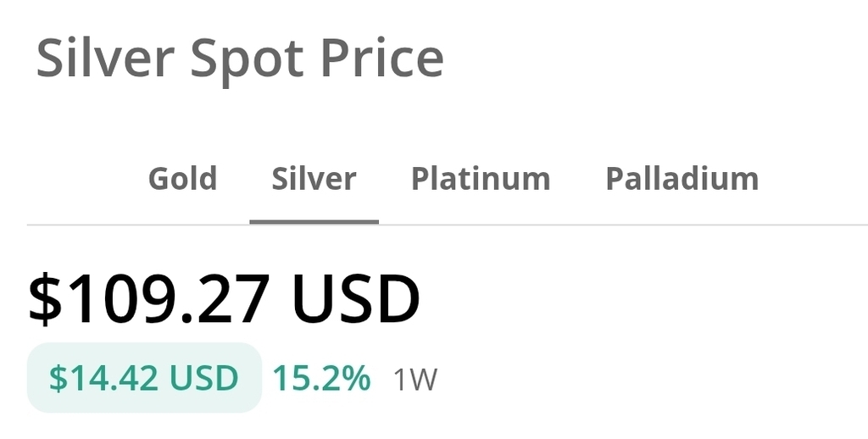Click the 15.2% percentage change
Screen dimensions: 868x439
tap(321, 378)
